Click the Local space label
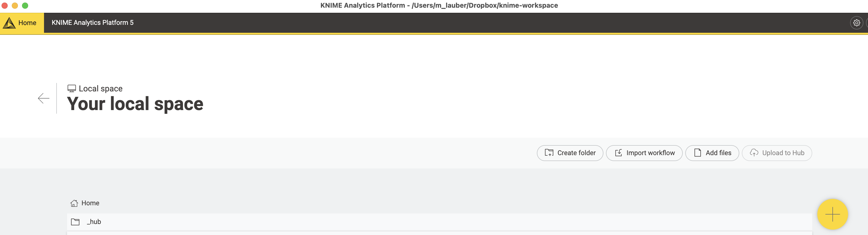The image size is (868, 235). point(100,89)
